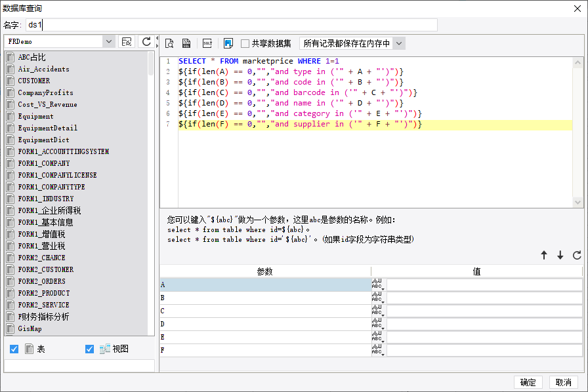The height and width of the screenshot is (392, 588).
Task: Toggle the 共享数据集 checkbox
Action: coord(245,43)
